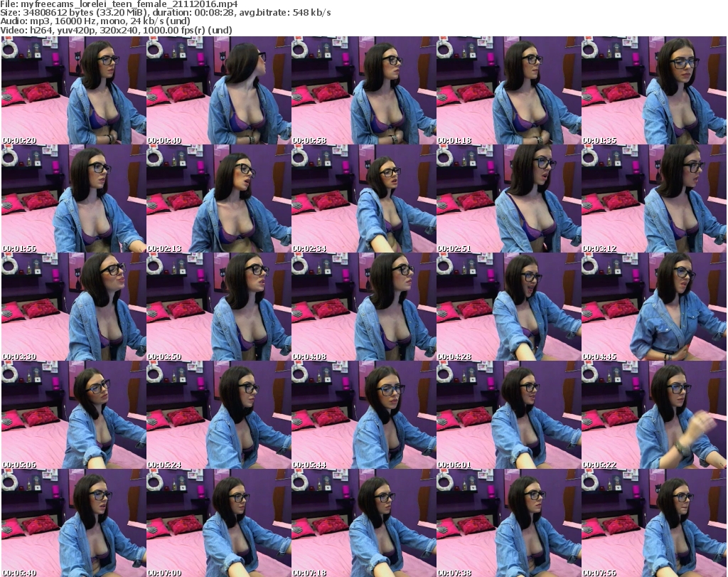Open the frame captured at 00:01:18
Viewport: 728px width, 577px height.
point(509,90)
